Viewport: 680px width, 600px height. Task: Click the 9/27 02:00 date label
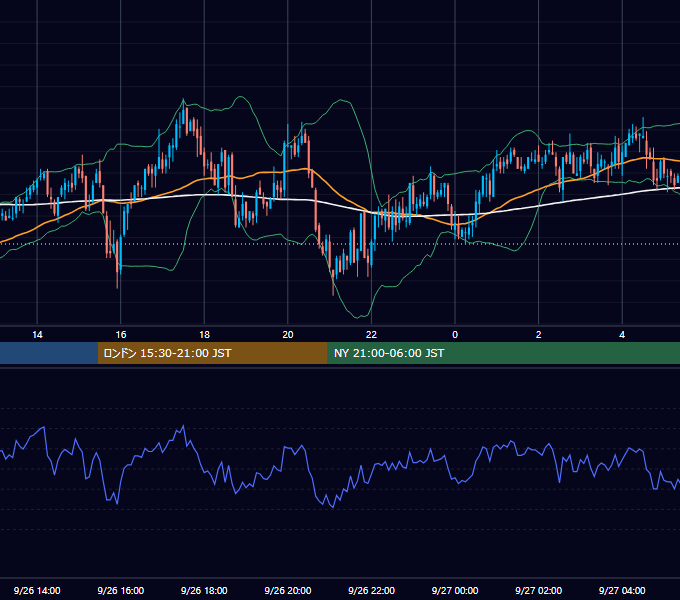[x=538, y=590]
